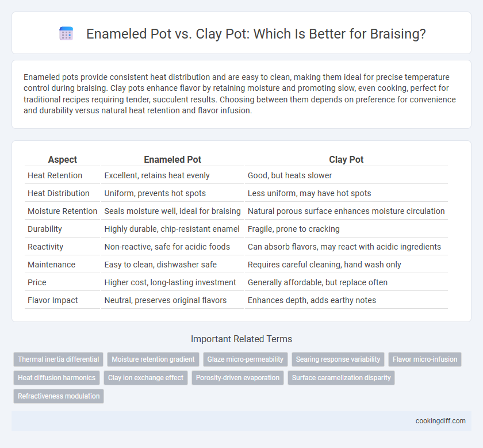The height and width of the screenshot is (448, 483).
Task: Select the Heat Retention row label
Action: point(55,175)
